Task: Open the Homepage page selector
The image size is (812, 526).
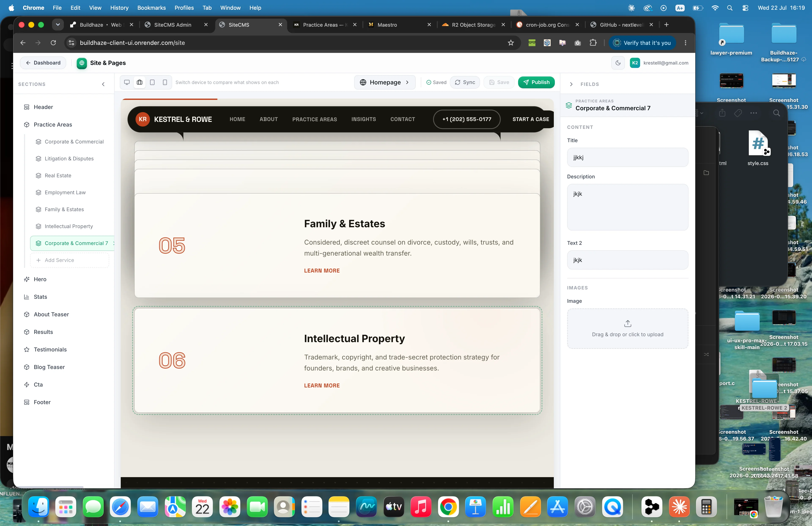Action: click(x=385, y=82)
